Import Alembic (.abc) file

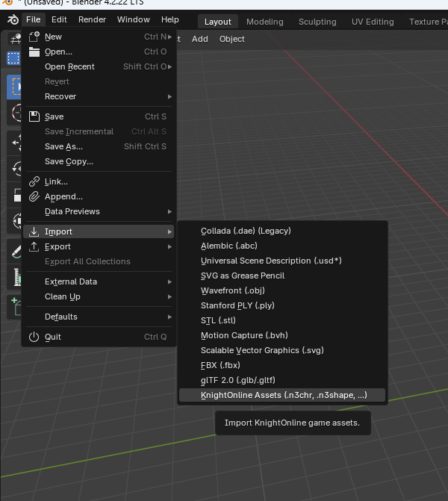[x=282, y=246]
